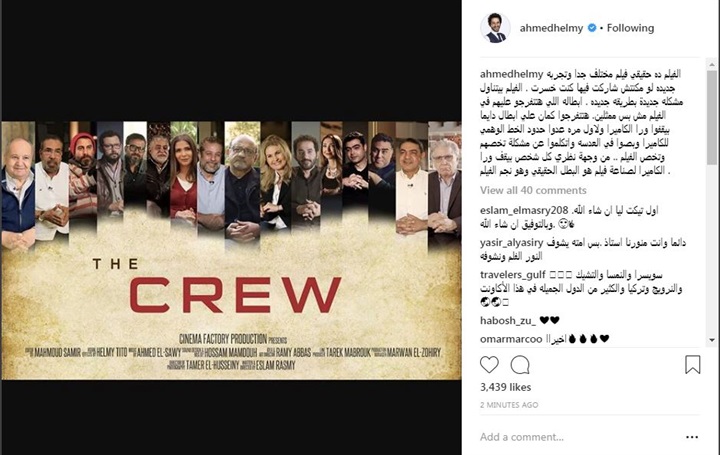View the 3,439 likes list
The width and height of the screenshot is (720, 455).
coord(506,387)
